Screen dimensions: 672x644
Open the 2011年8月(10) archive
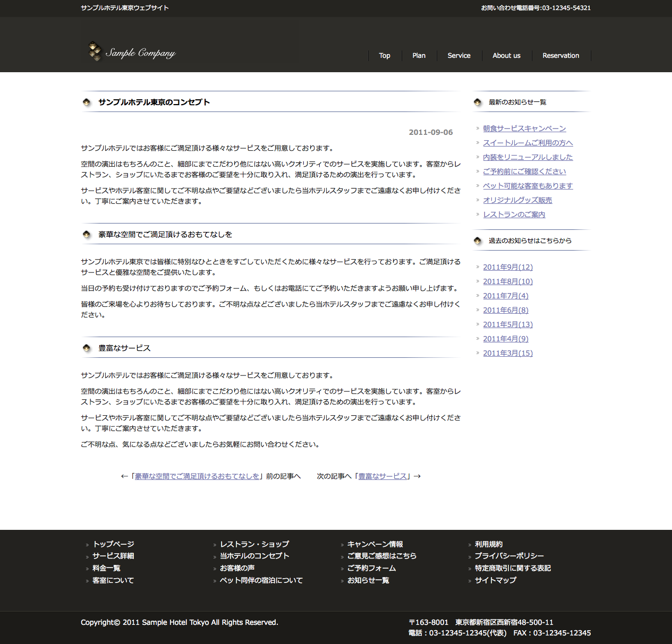(508, 281)
